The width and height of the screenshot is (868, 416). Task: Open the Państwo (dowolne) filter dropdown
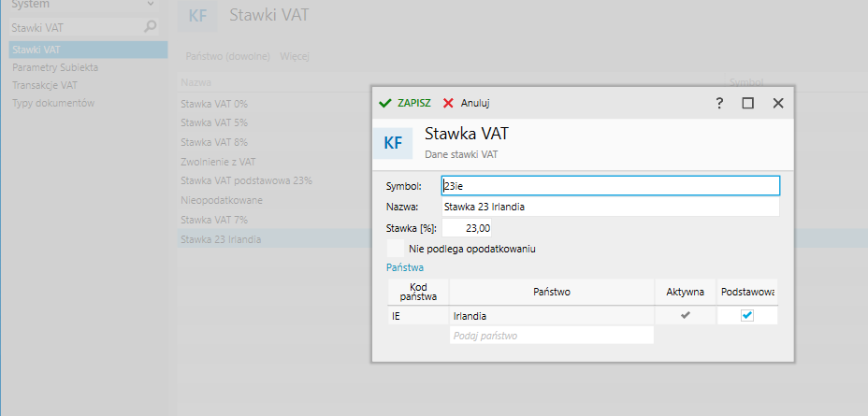227,56
